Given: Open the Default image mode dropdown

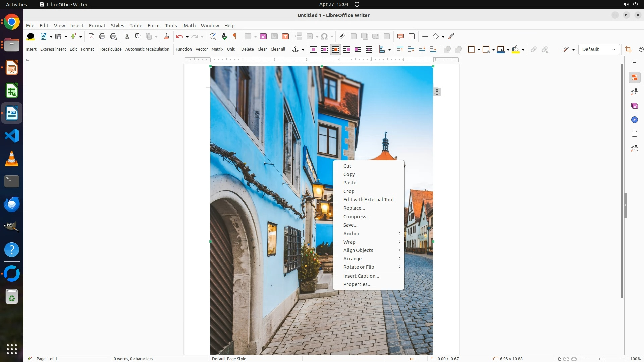Looking at the screenshot, I should pos(599,49).
